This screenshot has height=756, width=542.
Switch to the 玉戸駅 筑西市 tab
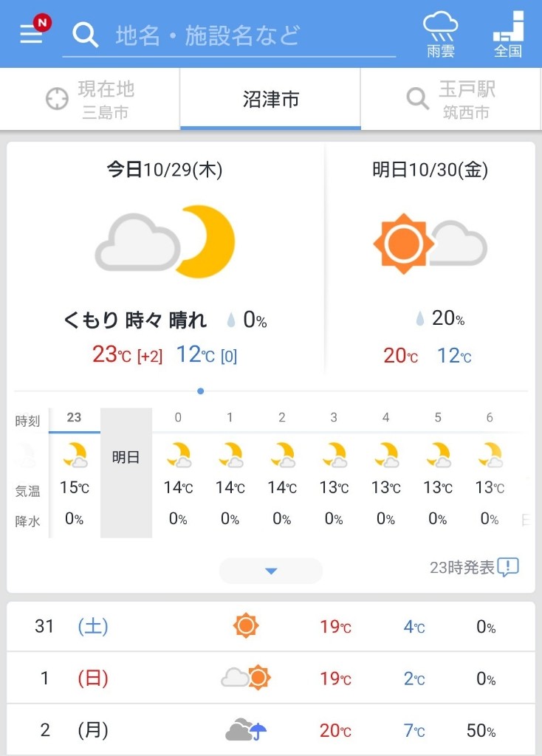(451, 100)
